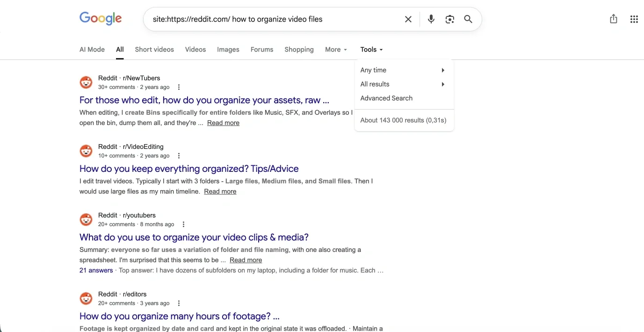644x332 pixels.
Task: Click 'Reddit · r/VideoEditing' source label
Action: [x=131, y=147]
